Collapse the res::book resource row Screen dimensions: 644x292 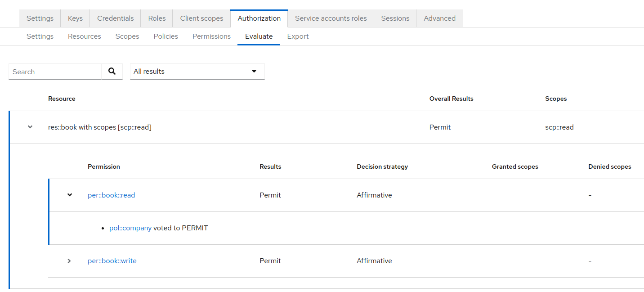point(30,127)
